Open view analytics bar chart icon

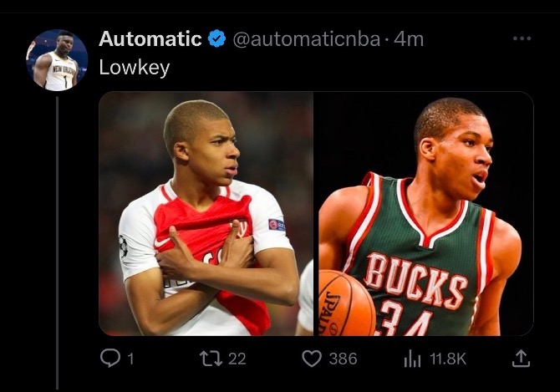pos(412,358)
